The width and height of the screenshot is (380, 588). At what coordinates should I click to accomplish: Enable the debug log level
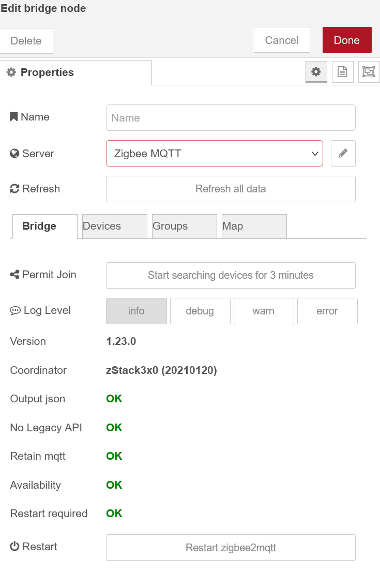pos(200,311)
